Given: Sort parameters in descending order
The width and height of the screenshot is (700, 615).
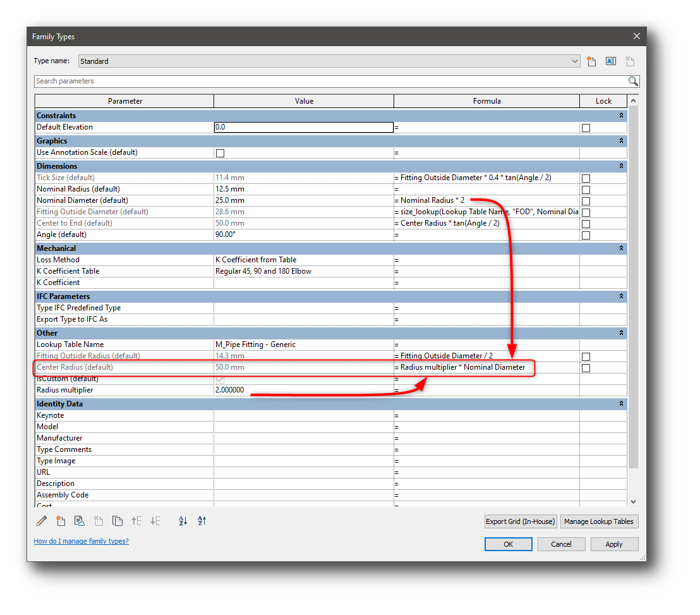Looking at the screenshot, I should [202, 521].
